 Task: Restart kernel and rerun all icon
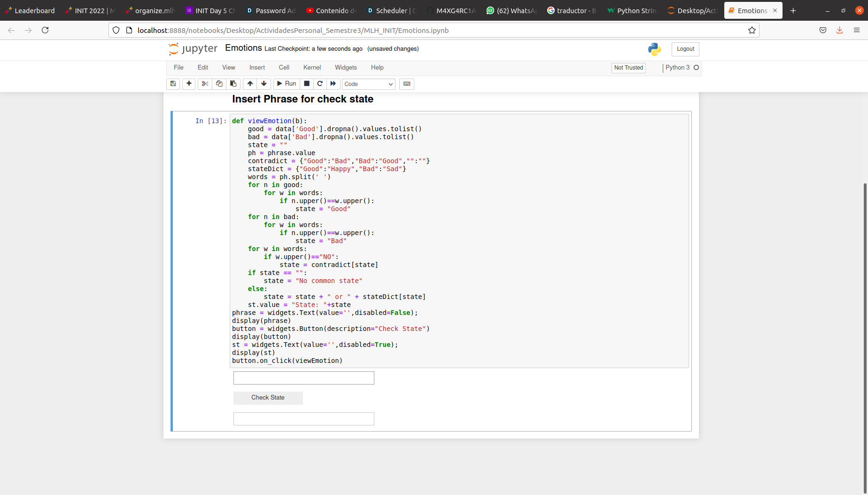click(x=333, y=84)
